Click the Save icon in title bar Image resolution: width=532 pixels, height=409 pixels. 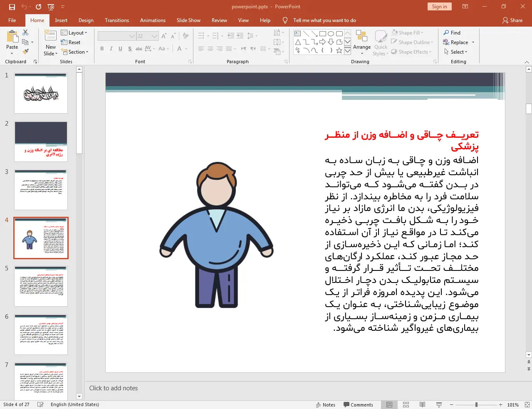[x=12, y=7]
